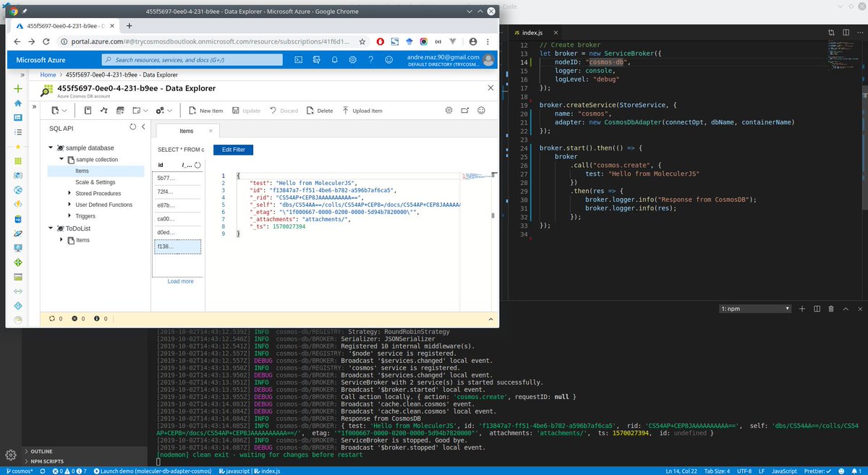Open Azure help question mark
868x475 pixels.
370,60
